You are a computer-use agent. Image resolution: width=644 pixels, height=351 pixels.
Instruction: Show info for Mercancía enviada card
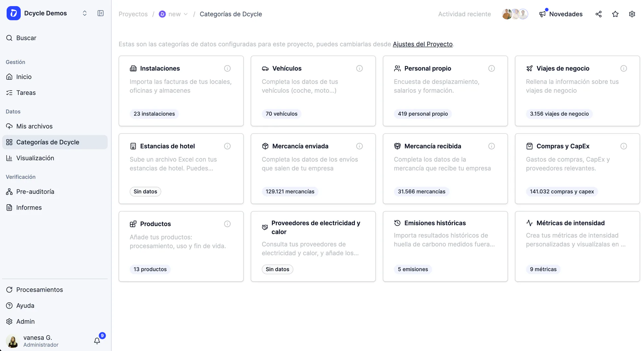point(360,146)
